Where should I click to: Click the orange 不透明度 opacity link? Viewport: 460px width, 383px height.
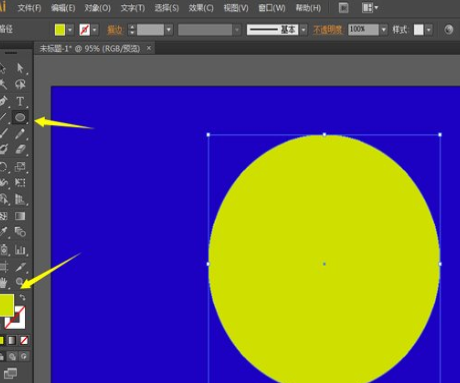[x=328, y=30]
